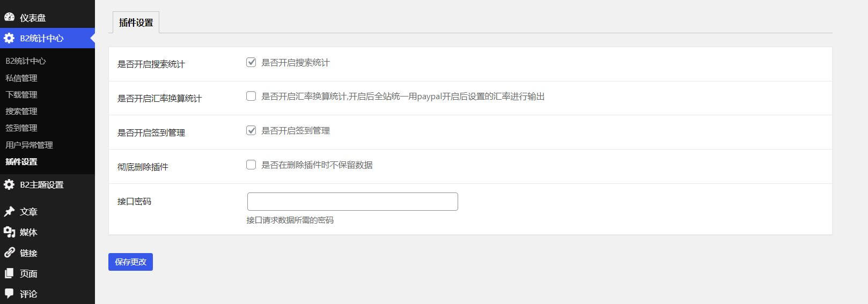Switch to the 插件设置 tab

(136, 23)
